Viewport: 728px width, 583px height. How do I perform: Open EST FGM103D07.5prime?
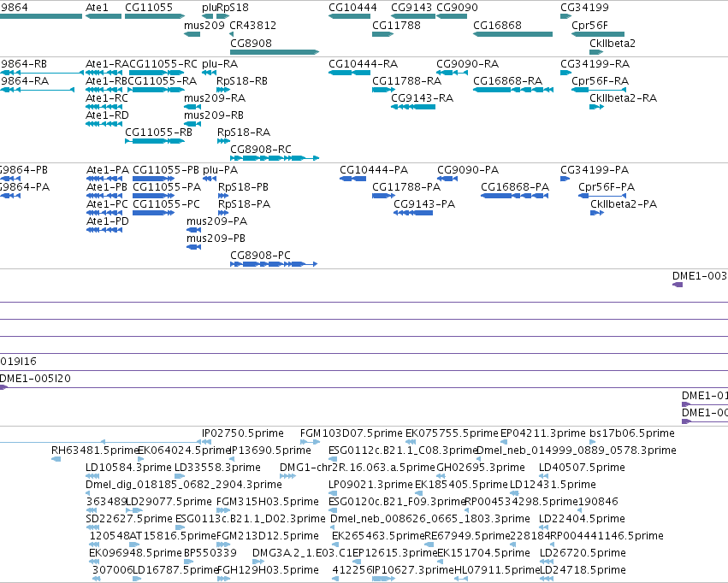point(351,433)
